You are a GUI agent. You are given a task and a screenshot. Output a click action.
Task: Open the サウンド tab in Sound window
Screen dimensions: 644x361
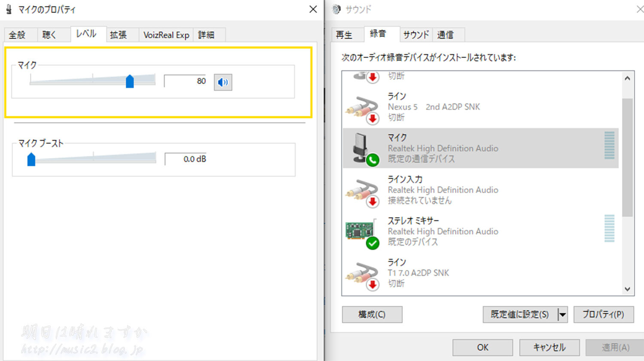tap(416, 35)
